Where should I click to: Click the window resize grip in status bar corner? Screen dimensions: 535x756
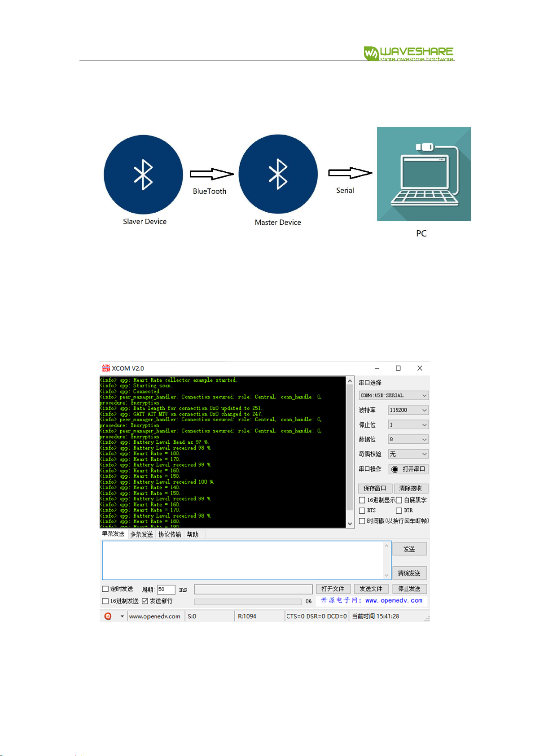coord(427,618)
